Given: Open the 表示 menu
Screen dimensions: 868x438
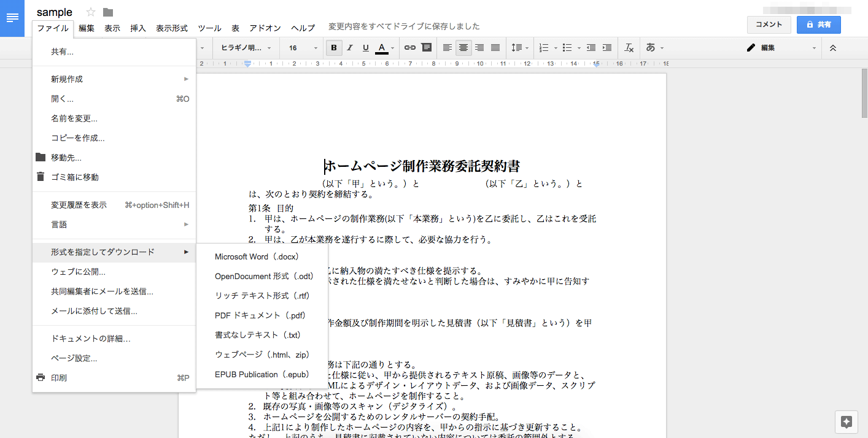Looking at the screenshot, I should click(112, 28).
